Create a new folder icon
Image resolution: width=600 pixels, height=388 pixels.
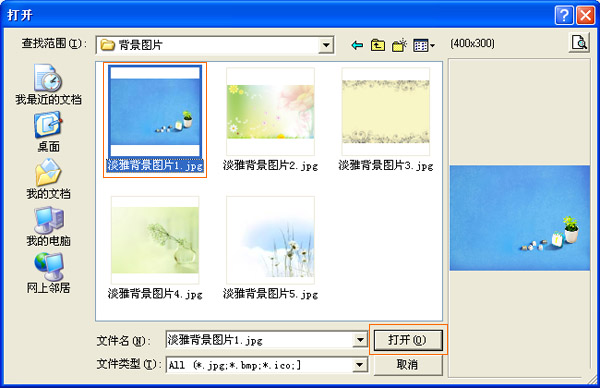click(399, 46)
